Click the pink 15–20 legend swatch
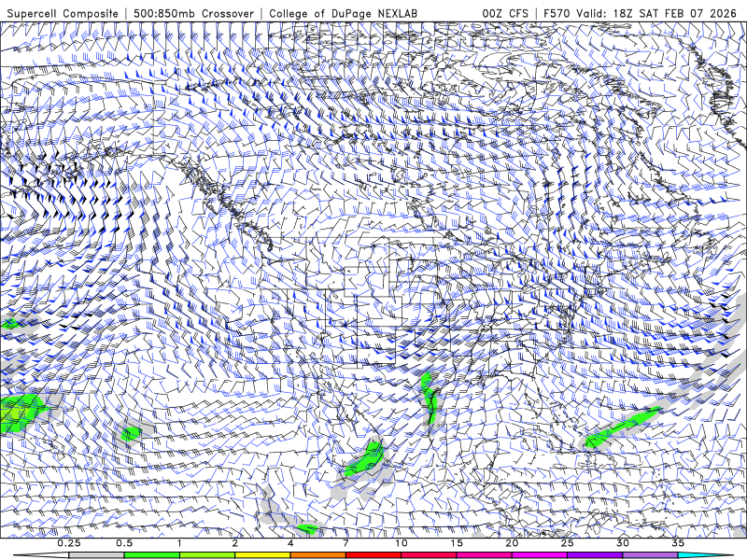This screenshot has width=747, height=560. 484,555
